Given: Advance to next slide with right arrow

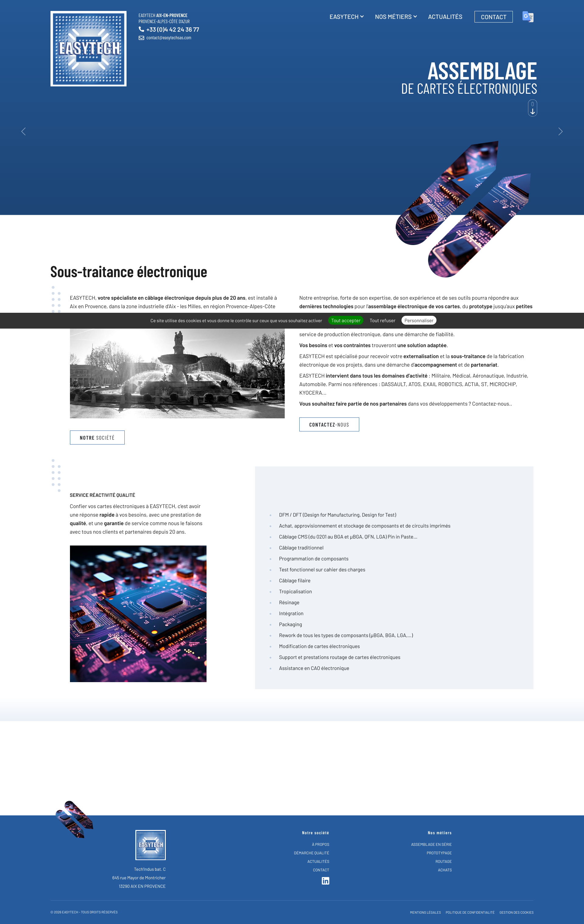Looking at the screenshot, I should pyautogui.click(x=560, y=132).
